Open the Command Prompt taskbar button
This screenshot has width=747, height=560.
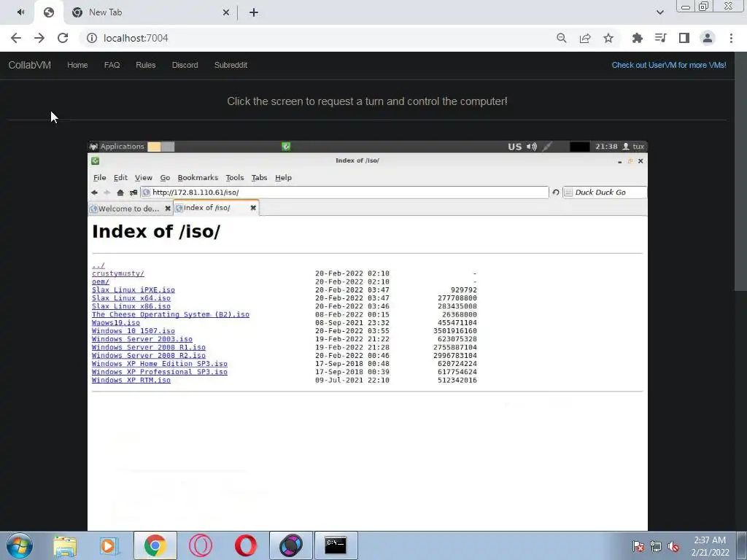click(x=336, y=545)
